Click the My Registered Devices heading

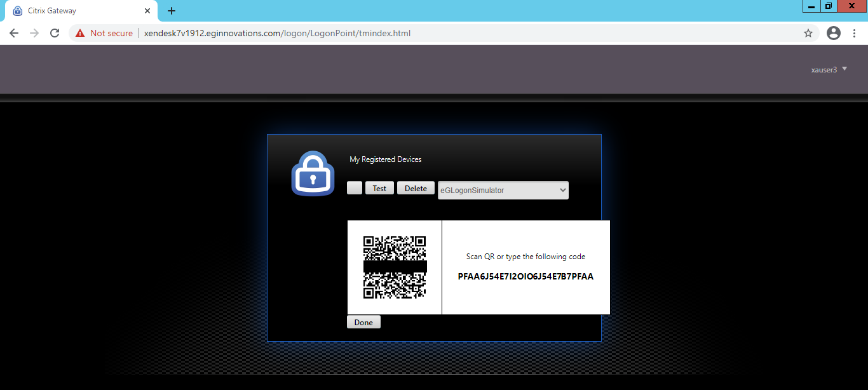[386, 159]
